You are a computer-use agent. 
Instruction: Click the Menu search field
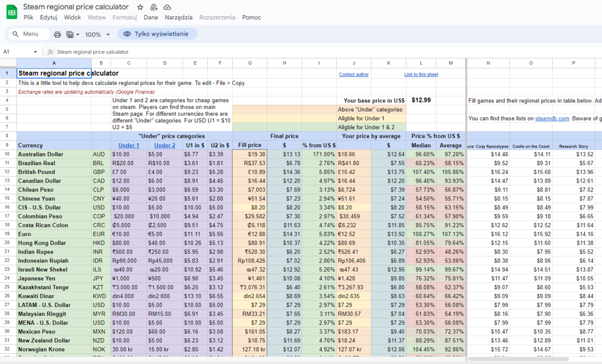click(29, 34)
